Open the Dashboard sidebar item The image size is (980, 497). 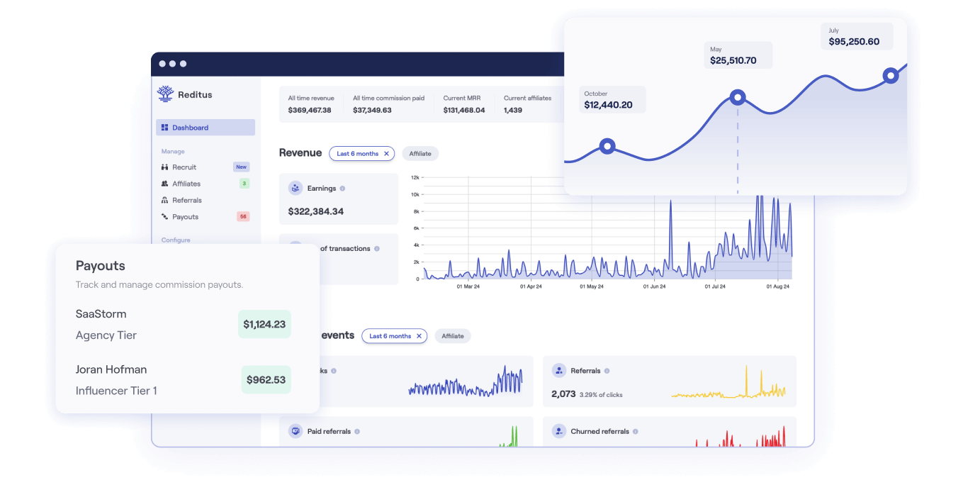pos(205,128)
